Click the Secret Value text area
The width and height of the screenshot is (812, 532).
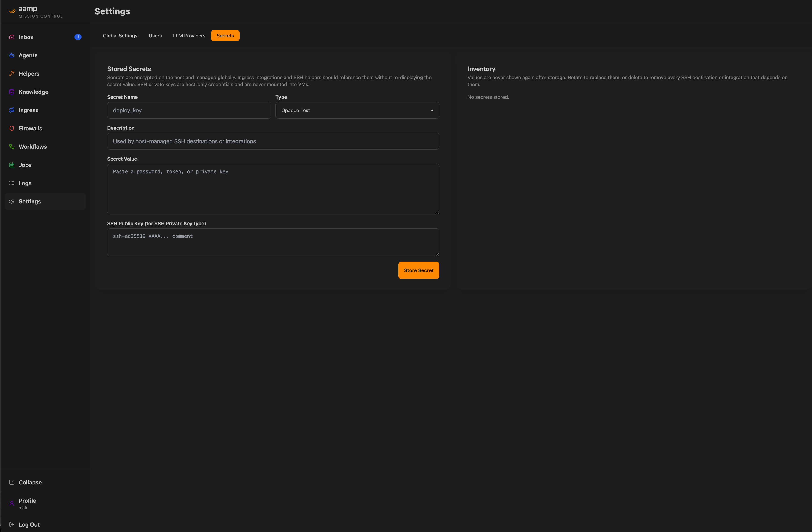coord(273,189)
